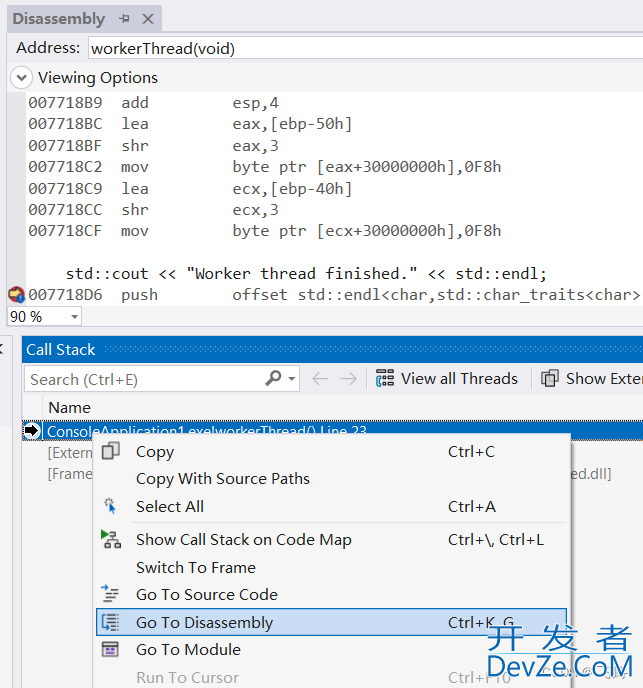Click disassembly line 007718CC shr
This screenshot has width=643, height=688.
(154, 210)
